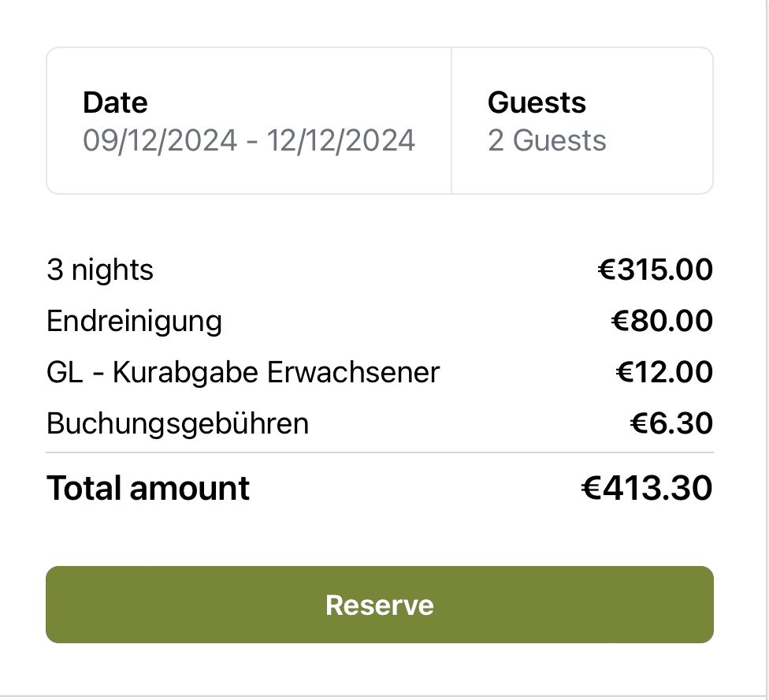Click the 'Total amount' label

[148, 489]
